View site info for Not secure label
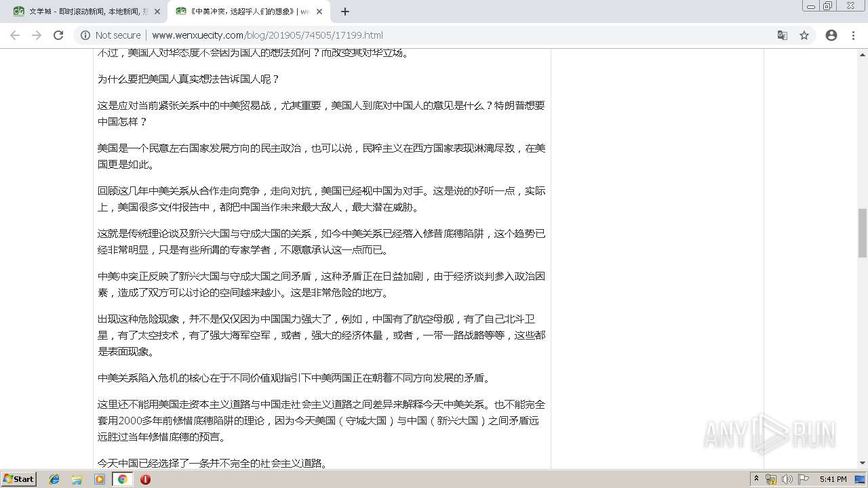This screenshot has width=868, height=488. [111, 35]
